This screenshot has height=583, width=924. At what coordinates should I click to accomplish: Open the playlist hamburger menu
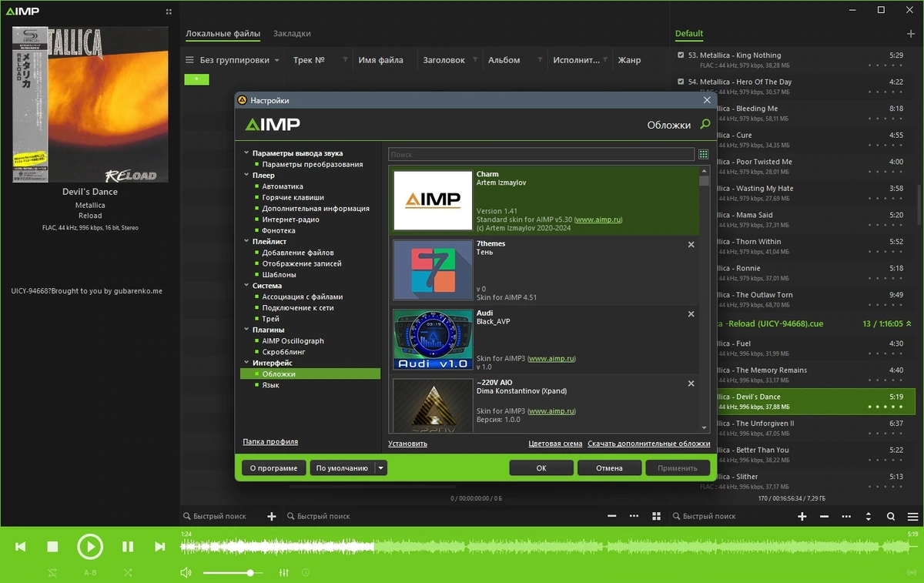coord(913,516)
